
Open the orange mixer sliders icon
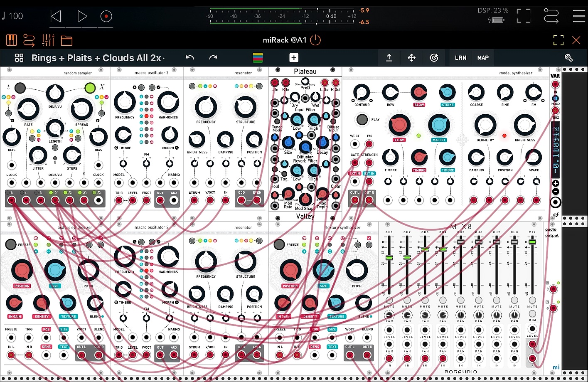pos(48,40)
